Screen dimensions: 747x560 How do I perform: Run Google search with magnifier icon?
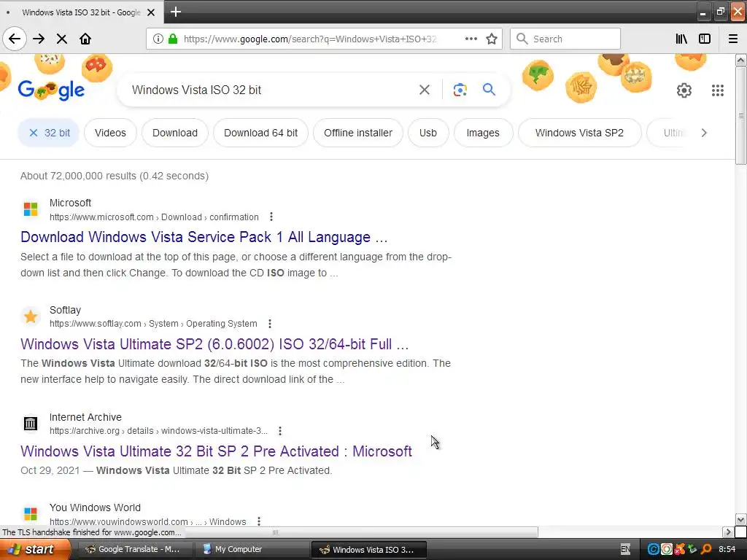click(x=489, y=90)
